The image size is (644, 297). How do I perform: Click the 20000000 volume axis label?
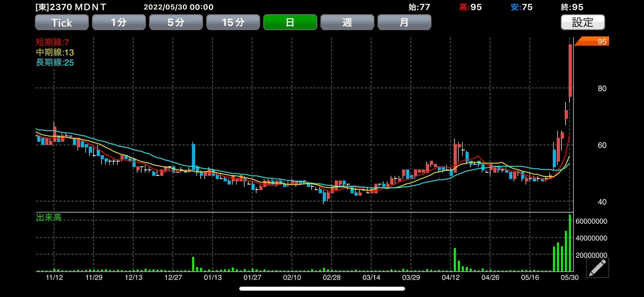[x=591, y=255]
